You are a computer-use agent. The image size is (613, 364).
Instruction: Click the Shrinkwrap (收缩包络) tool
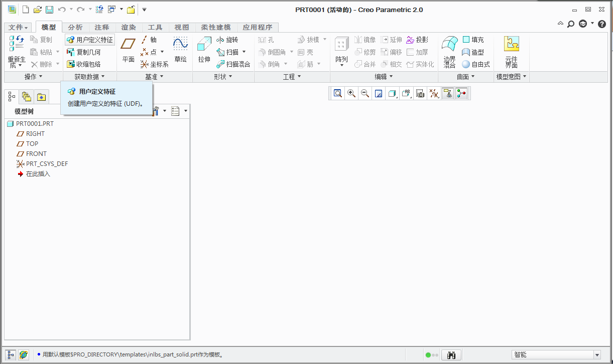84,64
